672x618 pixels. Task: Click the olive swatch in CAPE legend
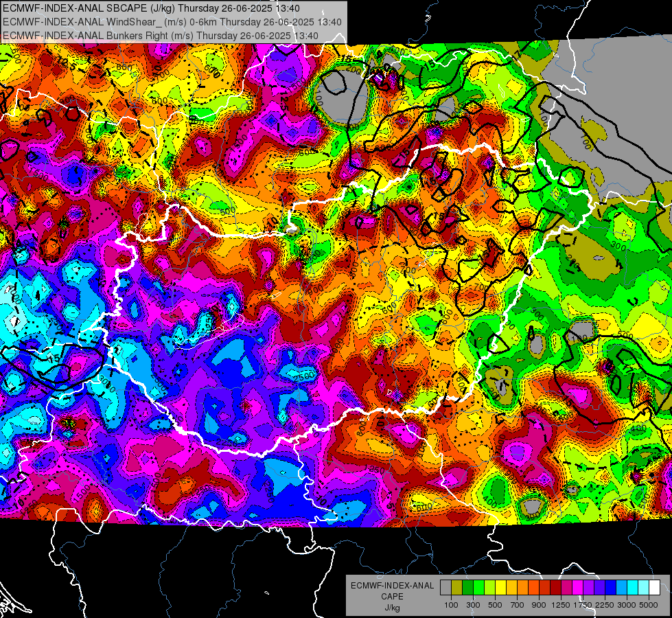457,587
